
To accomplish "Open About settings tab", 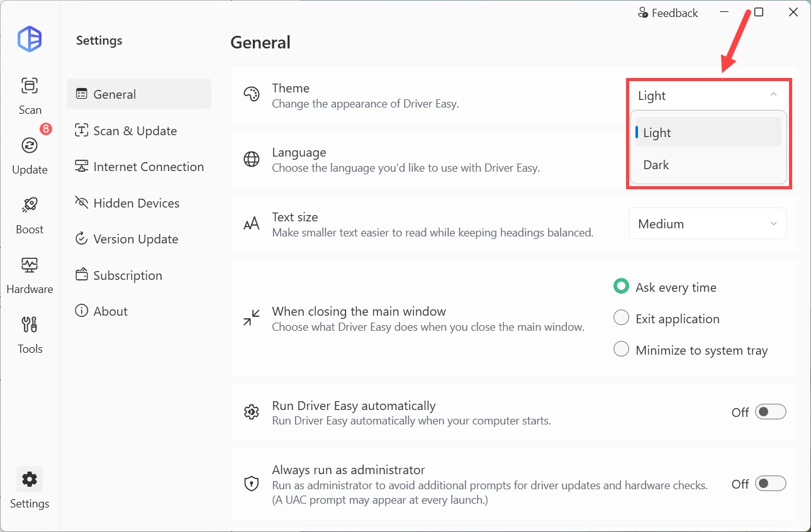I will [x=139, y=311].
